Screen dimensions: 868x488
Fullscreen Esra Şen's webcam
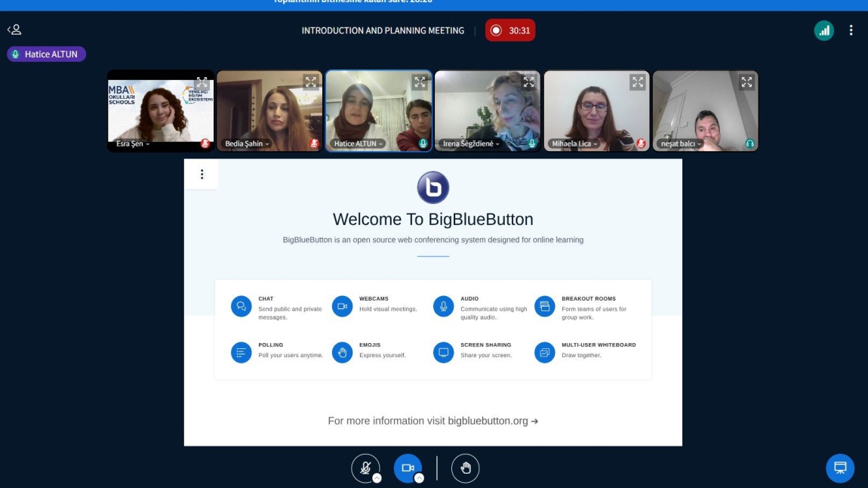point(202,82)
